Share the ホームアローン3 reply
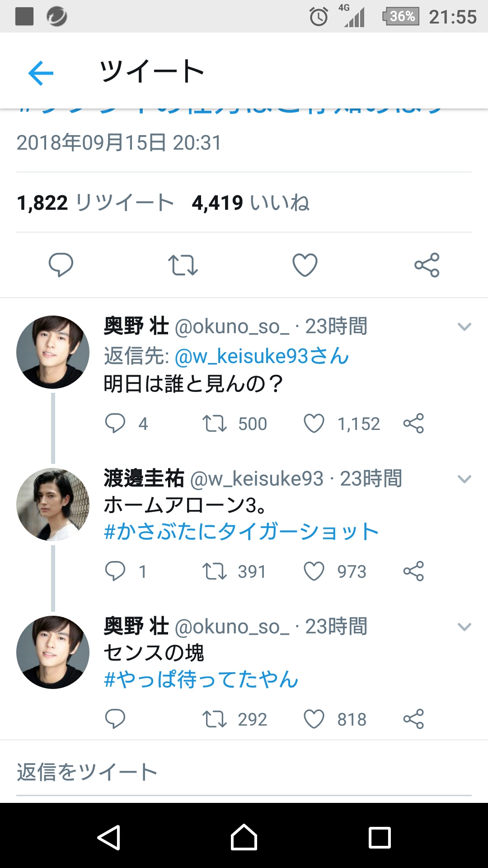Image resolution: width=488 pixels, height=868 pixels. [413, 571]
